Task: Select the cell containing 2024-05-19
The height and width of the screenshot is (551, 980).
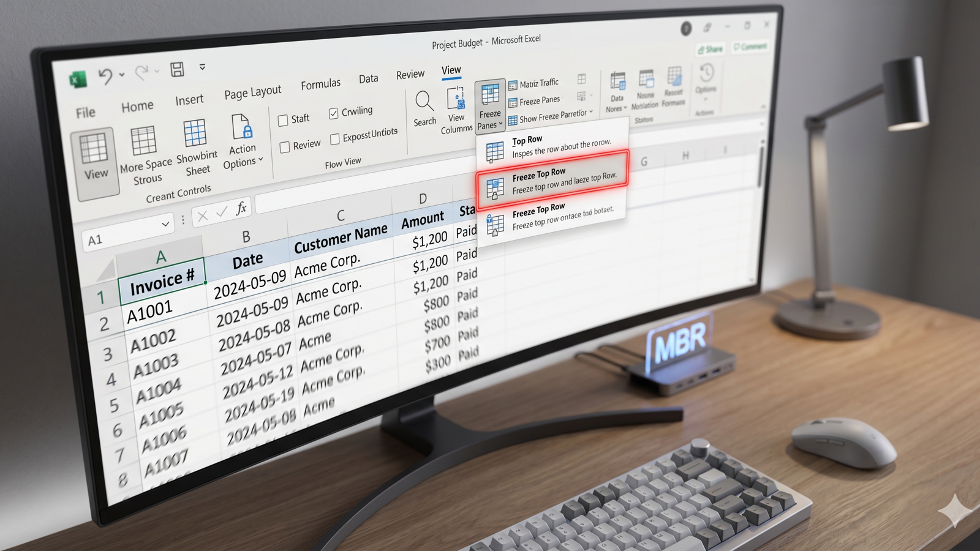Action: click(x=259, y=405)
